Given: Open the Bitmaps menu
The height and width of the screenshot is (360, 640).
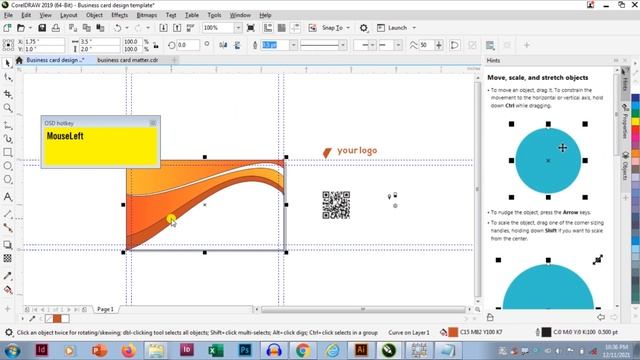Looking at the screenshot, I should tap(147, 15).
